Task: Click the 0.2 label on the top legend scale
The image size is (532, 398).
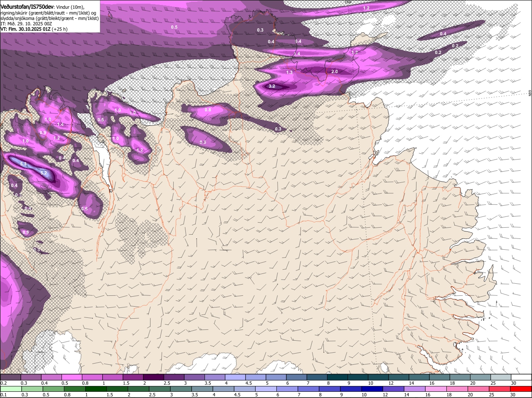Action: (x=3, y=383)
